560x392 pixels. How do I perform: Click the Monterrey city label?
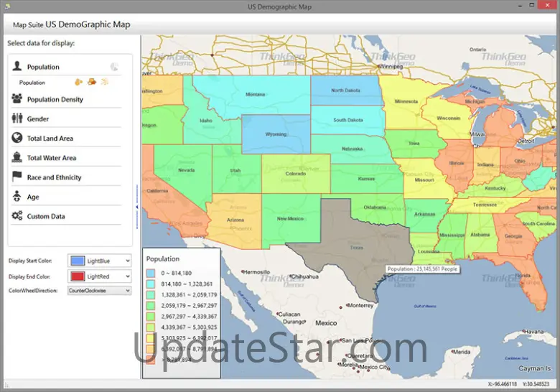(360, 305)
